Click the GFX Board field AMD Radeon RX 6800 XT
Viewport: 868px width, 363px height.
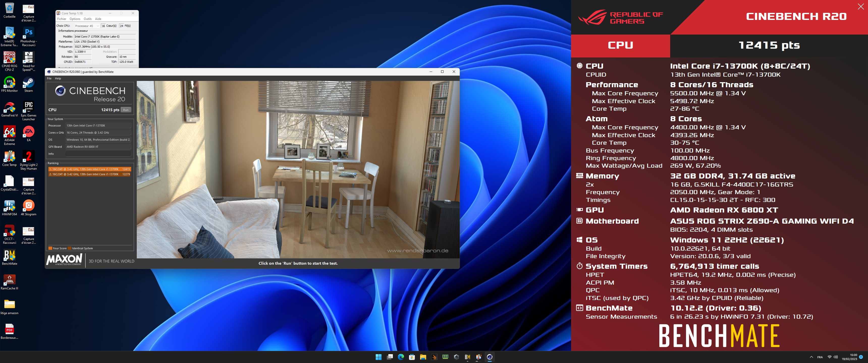[x=98, y=147]
